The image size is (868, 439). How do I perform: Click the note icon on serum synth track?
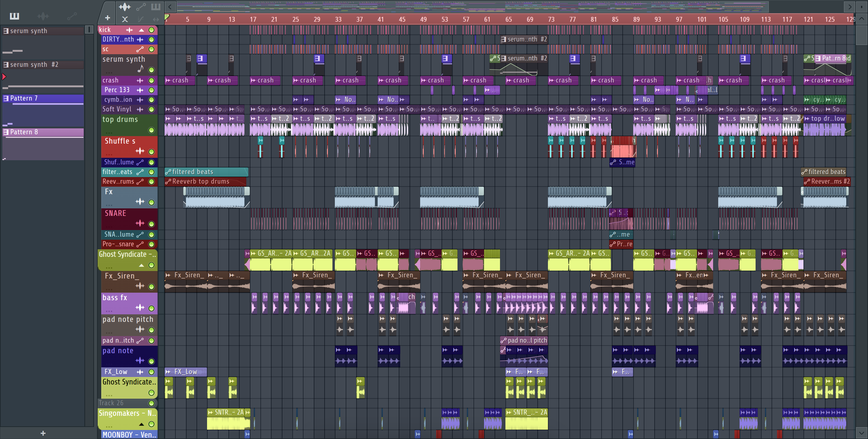pyautogui.click(x=140, y=69)
